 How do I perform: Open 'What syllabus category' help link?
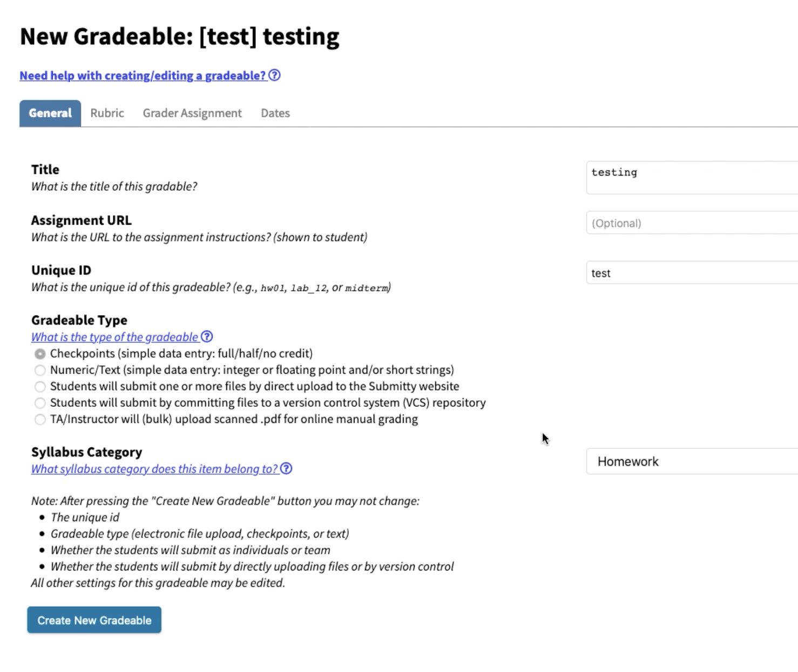(154, 469)
